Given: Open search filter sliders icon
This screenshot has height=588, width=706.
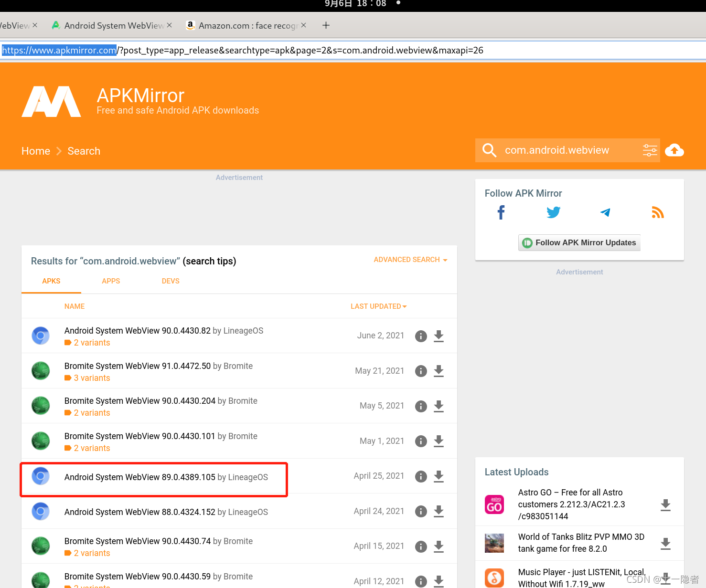Looking at the screenshot, I should click(650, 150).
